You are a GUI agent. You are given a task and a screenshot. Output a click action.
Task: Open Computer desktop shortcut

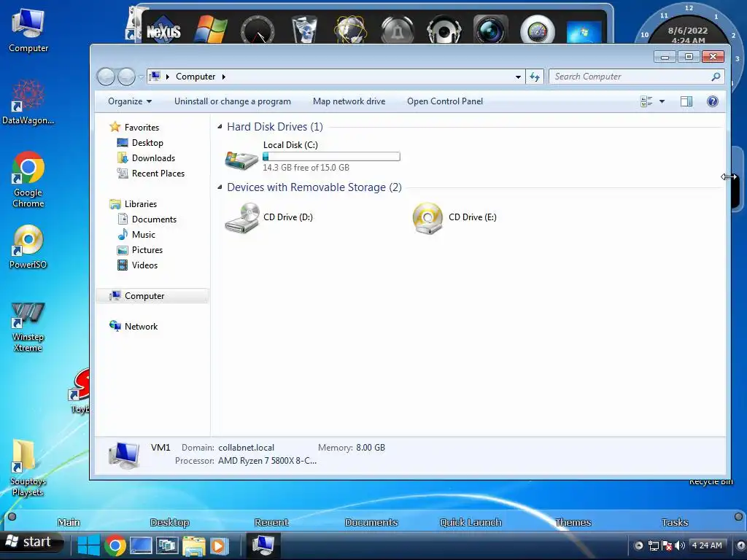point(28,31)
